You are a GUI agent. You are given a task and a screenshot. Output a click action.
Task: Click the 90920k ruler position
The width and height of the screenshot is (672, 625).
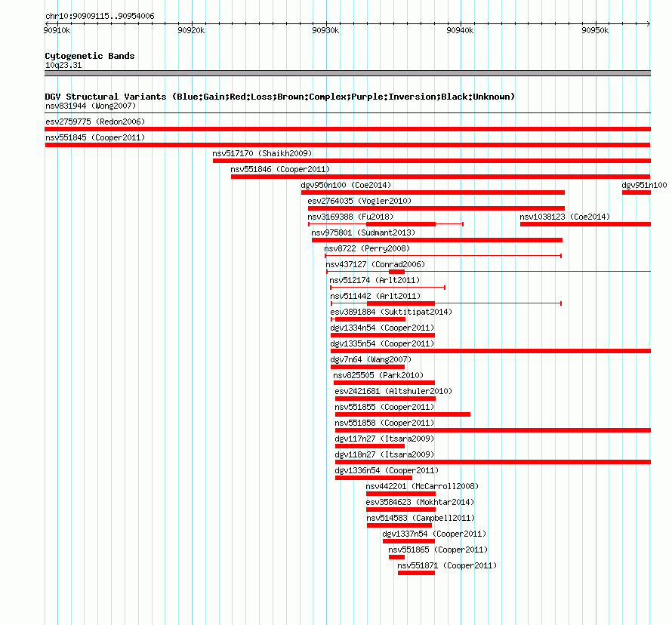(x=191, y=30)
